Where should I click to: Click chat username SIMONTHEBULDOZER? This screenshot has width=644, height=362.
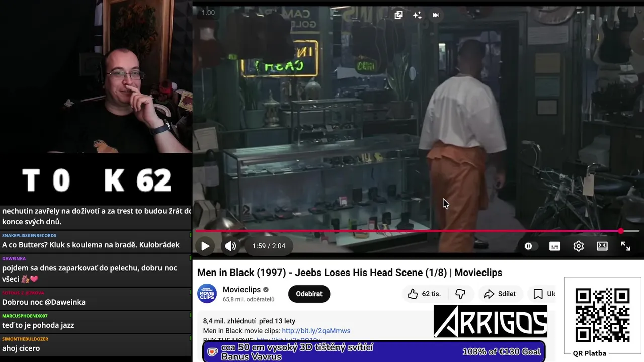click(x=25, y=339)
